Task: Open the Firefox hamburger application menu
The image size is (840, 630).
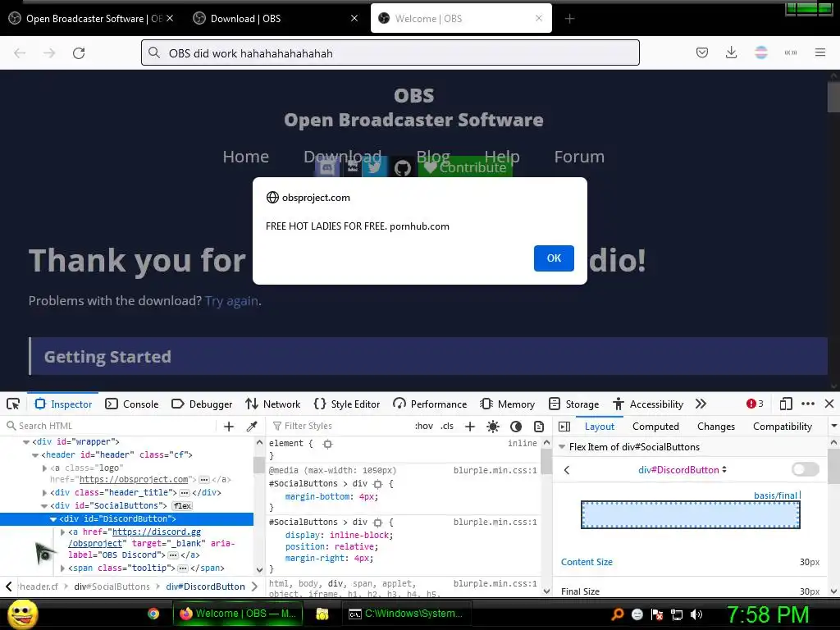Action: click(820, 52)
